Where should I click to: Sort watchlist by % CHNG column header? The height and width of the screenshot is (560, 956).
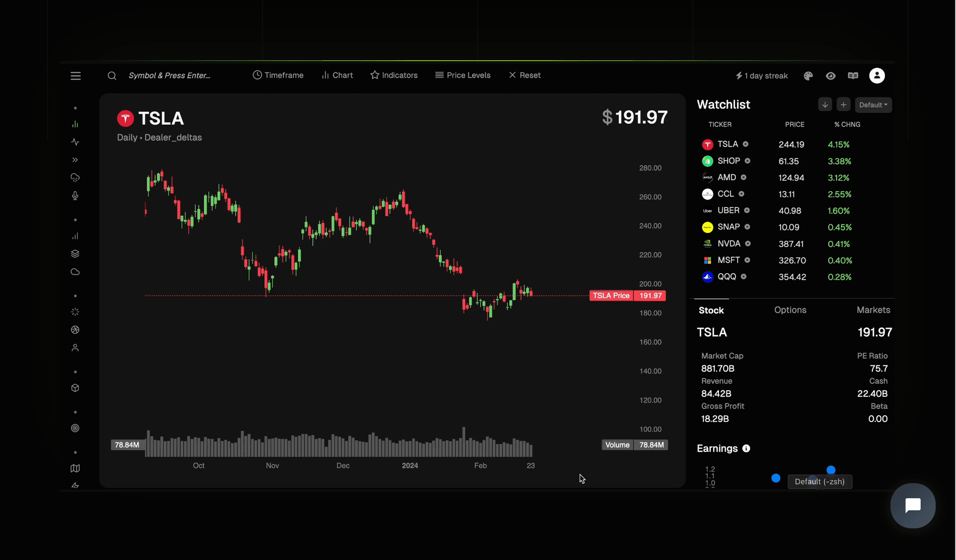pyautogui.click(x=847, y=124)
